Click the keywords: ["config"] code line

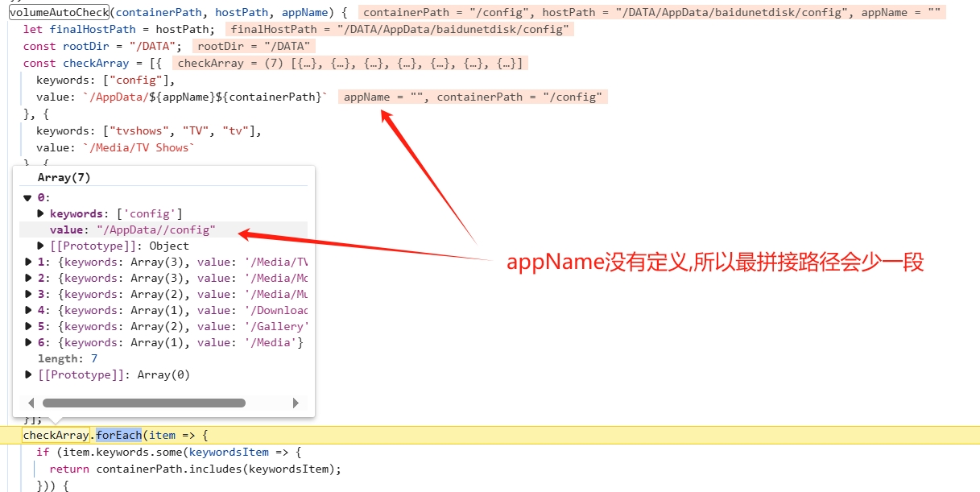tap(105, 80)
